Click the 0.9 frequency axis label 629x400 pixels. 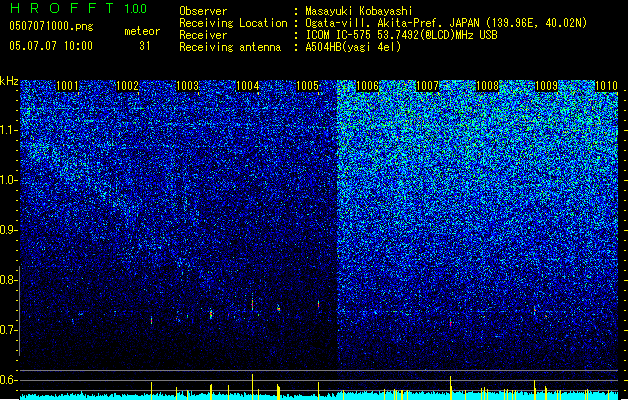point(9,230)
